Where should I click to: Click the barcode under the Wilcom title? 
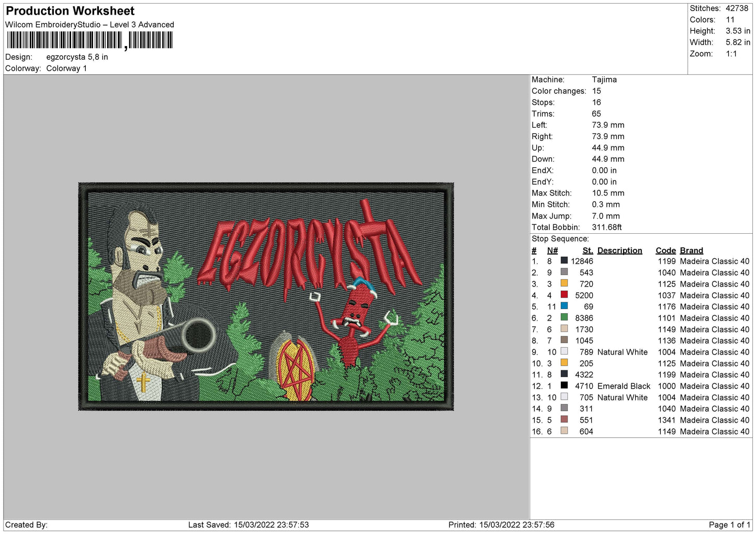89,40
